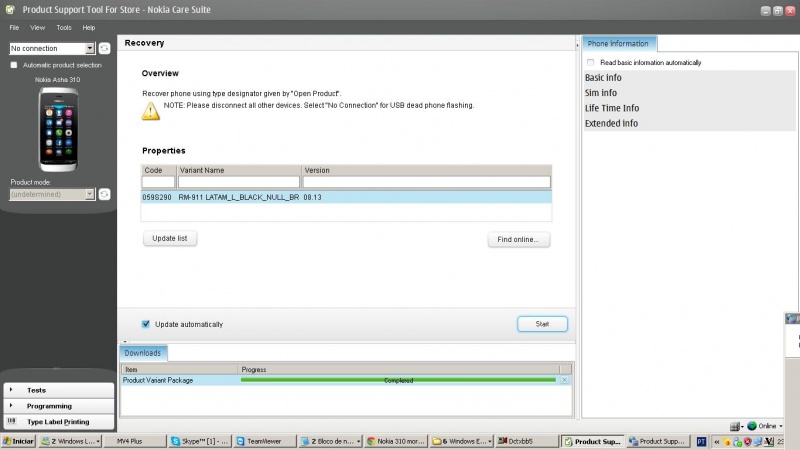This screenshot has width=800, height=450.
Task: Open the File menu
Action: click(x=14, y=28)
